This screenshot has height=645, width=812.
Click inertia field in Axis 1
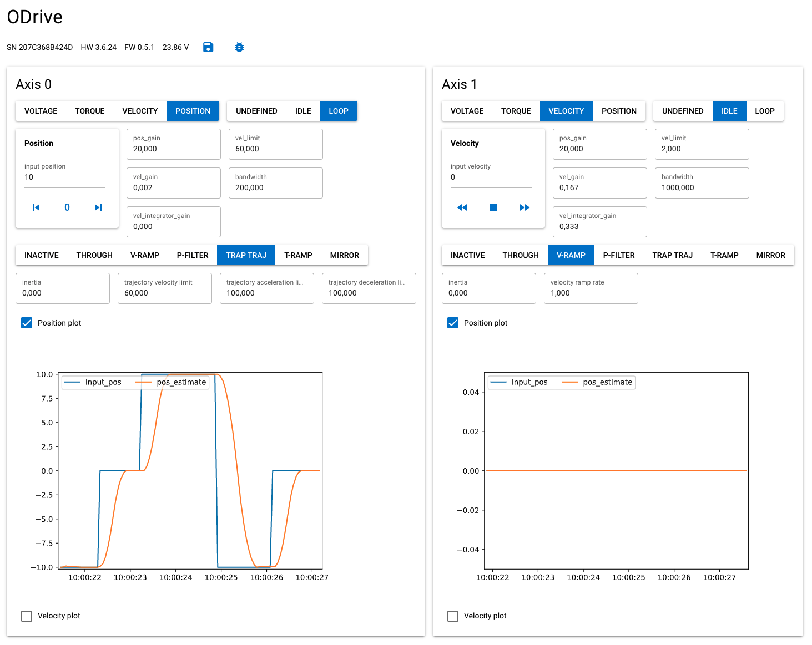[489, 288]
